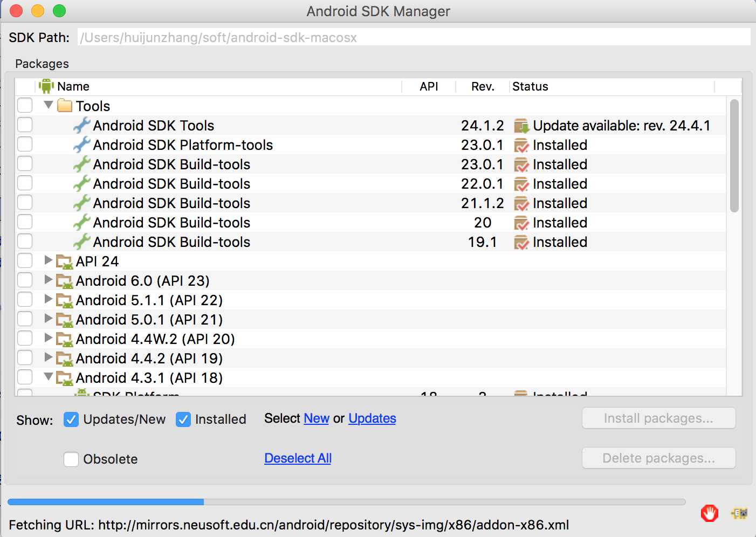Image resolution: width=756 pixels, height=537 pixels.
Task: Click the Android SDK Platform-tools wrench icon
Action: pyautogui.click(x=82, y=145)
